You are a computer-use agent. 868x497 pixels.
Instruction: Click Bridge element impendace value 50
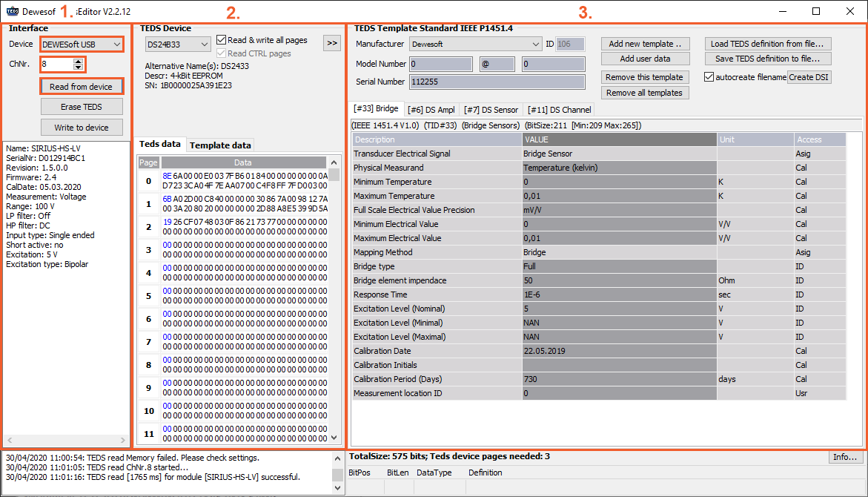(619, 281)
